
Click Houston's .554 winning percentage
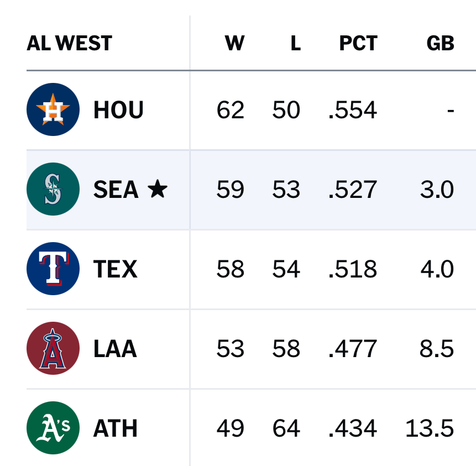coord(352,109)
